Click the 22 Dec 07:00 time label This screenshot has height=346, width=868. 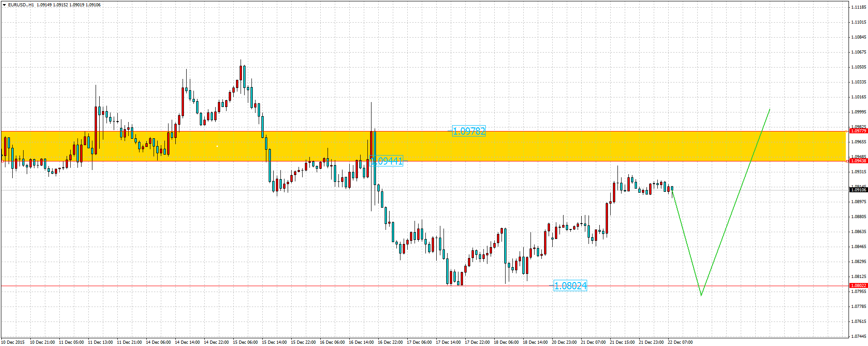click(680, 342)
